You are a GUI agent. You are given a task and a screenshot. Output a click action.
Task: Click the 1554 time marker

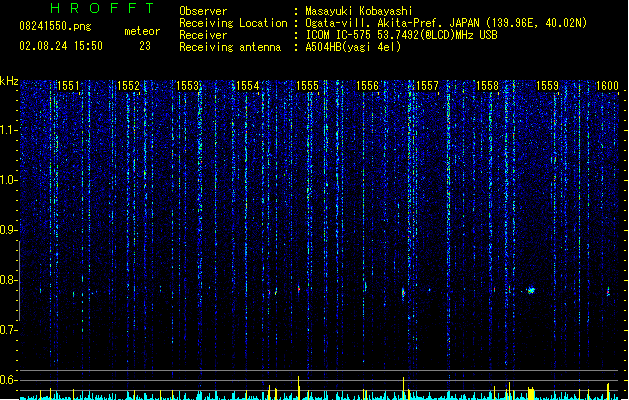248,86
